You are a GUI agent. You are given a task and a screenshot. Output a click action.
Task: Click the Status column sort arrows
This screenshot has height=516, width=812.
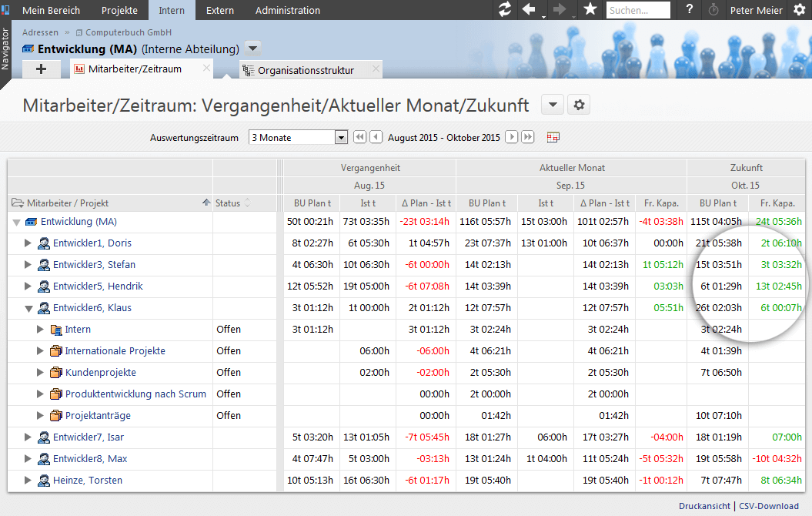tap(248, 203)
